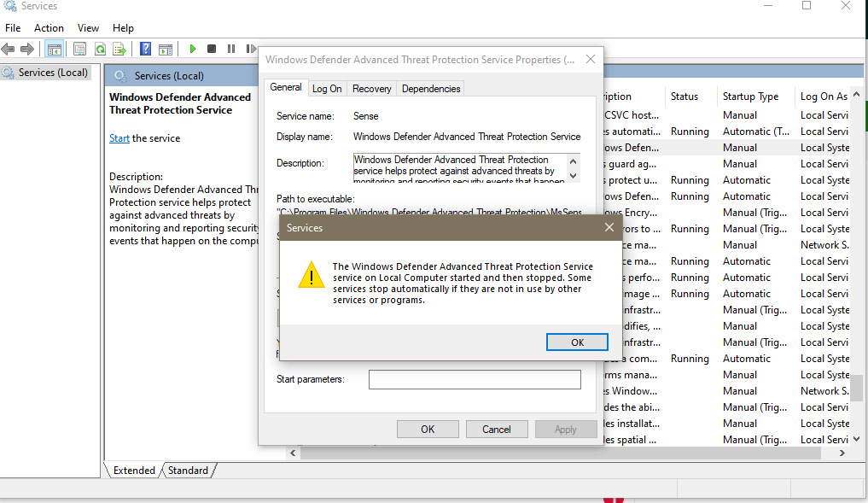
Task: Switch to the Recovery tab
Action: pyautogui.click(x=371, y=89)
